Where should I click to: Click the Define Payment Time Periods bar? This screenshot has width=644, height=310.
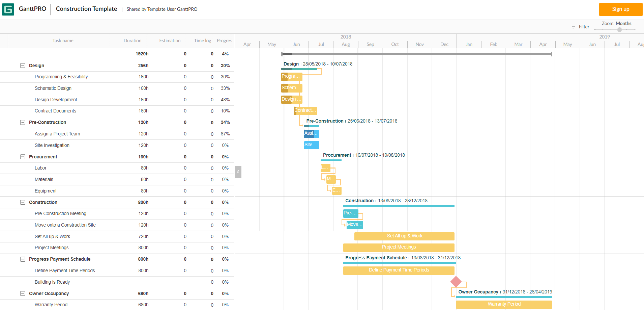point(399,270)
